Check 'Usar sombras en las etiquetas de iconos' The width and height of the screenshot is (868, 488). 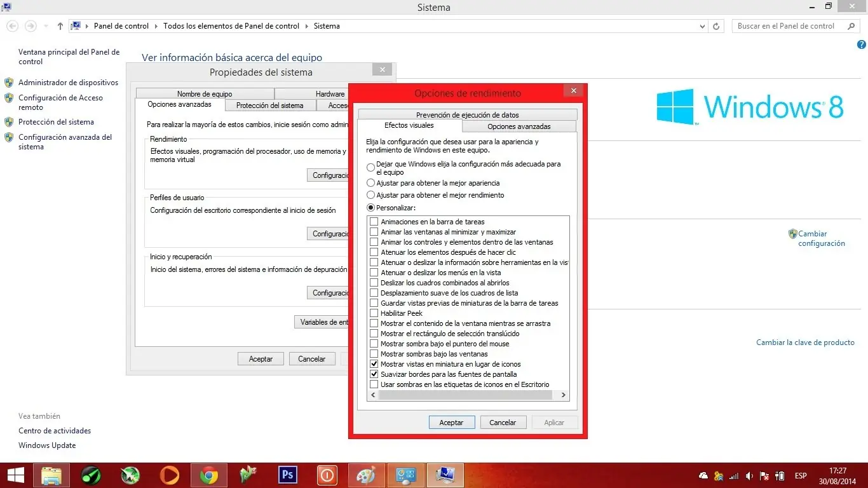[374, 384]
